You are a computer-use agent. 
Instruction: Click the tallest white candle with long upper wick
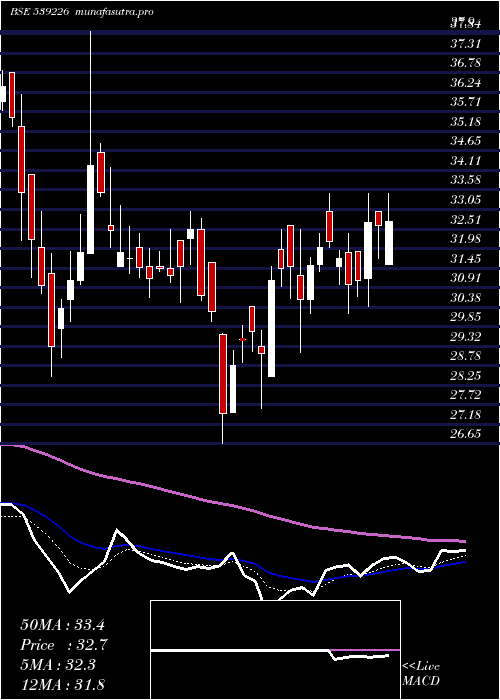click(91, 209)
